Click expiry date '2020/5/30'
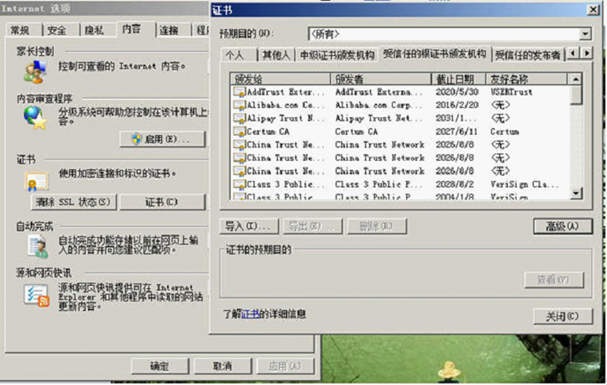The image size is (607, 385). point(457,92)
